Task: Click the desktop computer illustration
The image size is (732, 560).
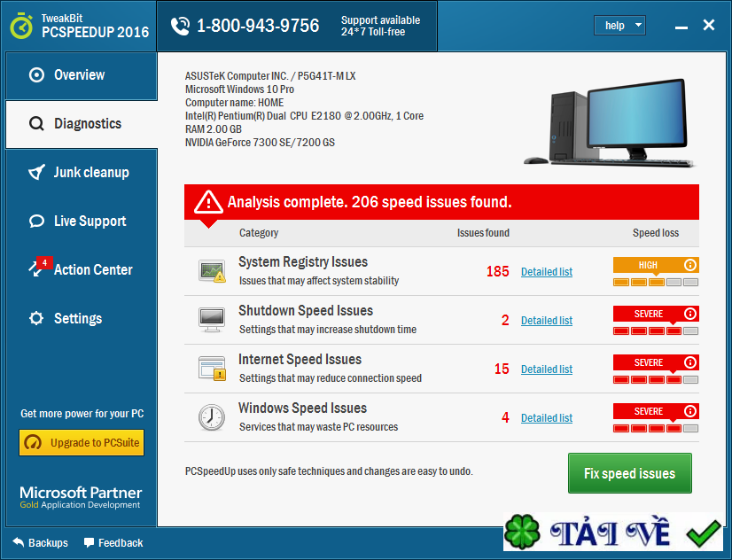Action: click(x=611, y=124)
